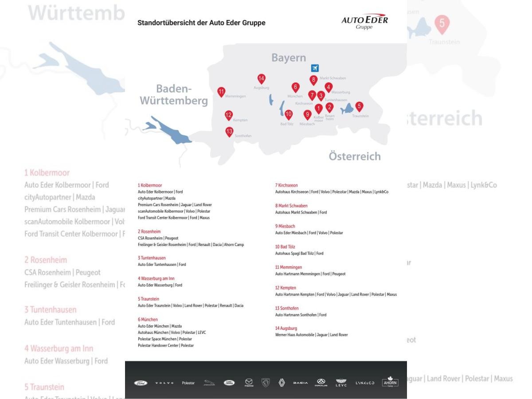
Task: Click the Ahorn Camp logo
Action: pyautogui.click(x=389, y=382)
